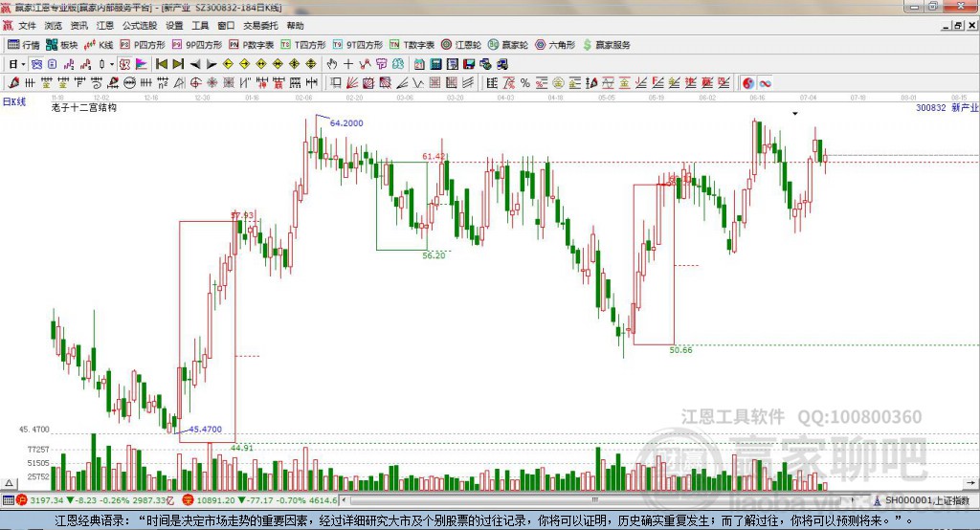This screenshot has height=530, width=980.
Task: Click the floppy-disk save icon
Action: coord(469,64)
